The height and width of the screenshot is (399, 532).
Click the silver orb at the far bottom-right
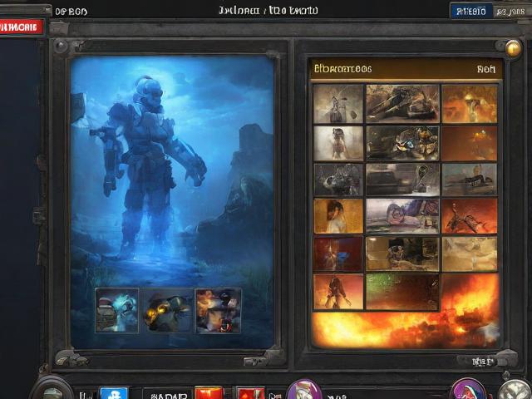point(515,390)
